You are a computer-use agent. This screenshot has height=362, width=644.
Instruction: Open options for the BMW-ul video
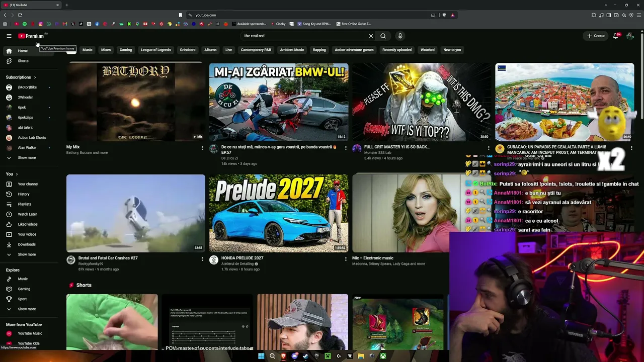[345, 148]
